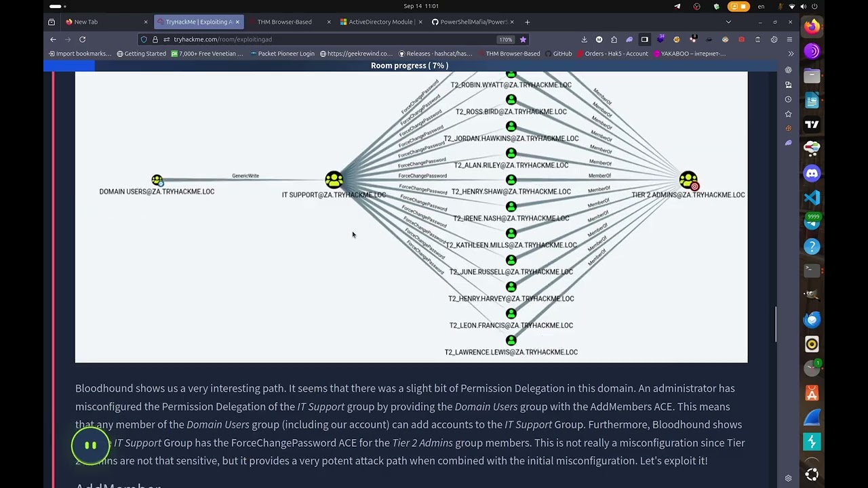Viewport: 868px width, 488px height.
Task: Click the trash can extension icon
Action: [x=757, y=39]
